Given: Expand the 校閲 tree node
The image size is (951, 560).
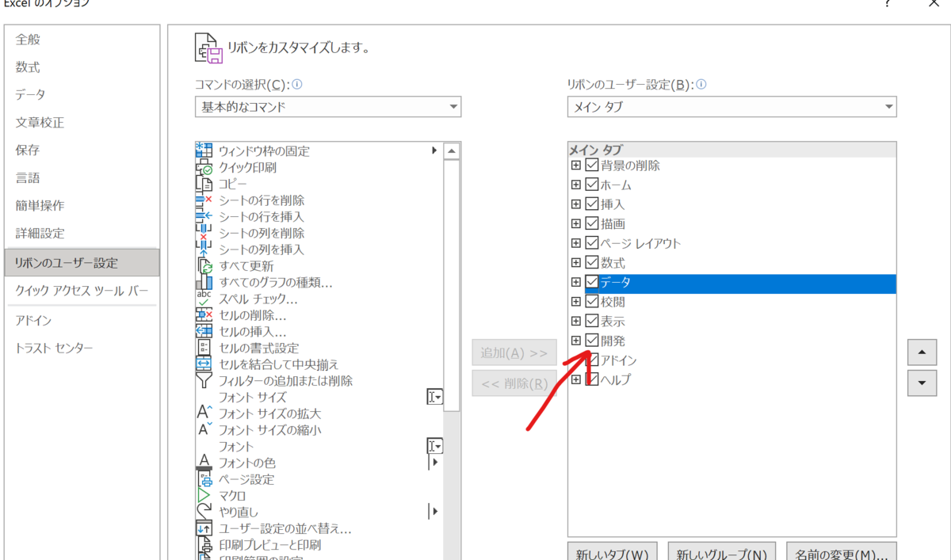Looking at the screenshot, I should [576, 302].
